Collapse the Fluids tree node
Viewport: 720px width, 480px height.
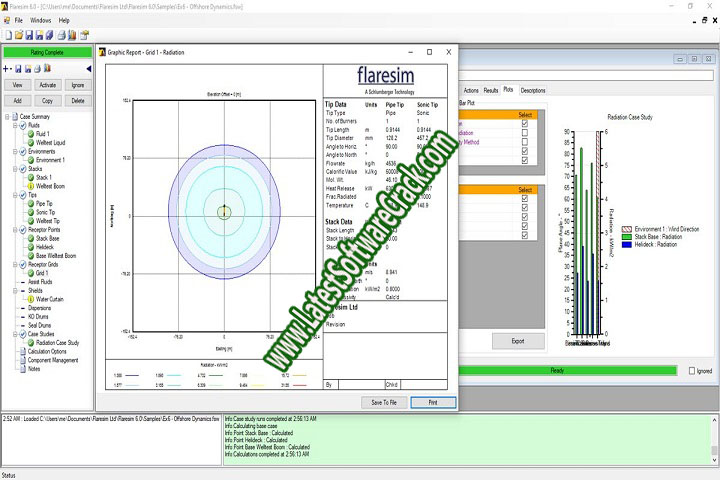(15, 125)
